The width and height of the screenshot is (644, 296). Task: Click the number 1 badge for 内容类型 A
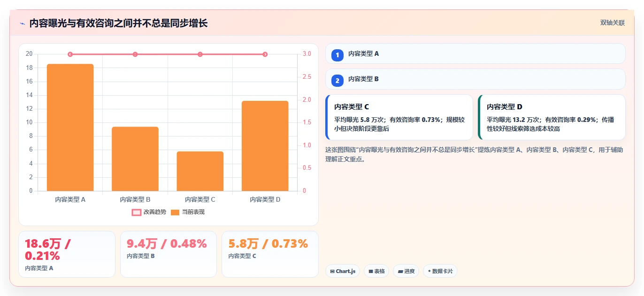coord(337,55)
